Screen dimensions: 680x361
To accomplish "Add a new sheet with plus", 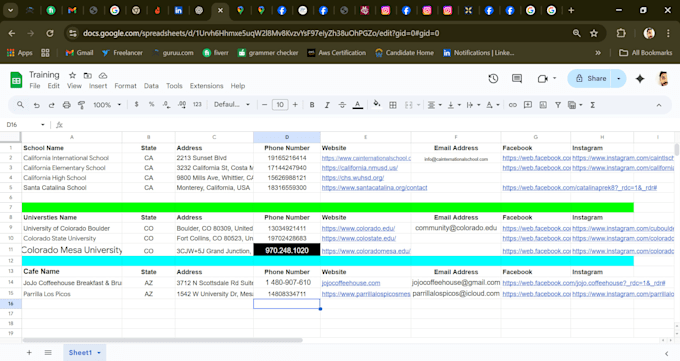I will [x=29, y=353].
